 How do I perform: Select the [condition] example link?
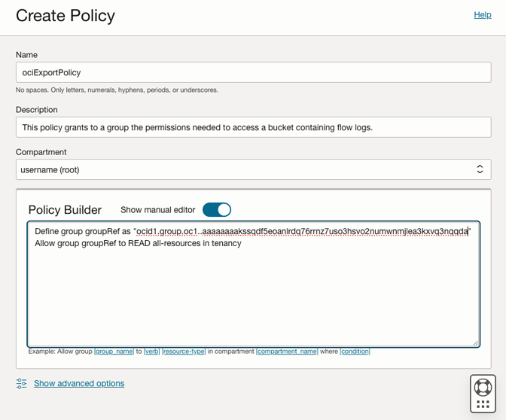click(355, 352)
